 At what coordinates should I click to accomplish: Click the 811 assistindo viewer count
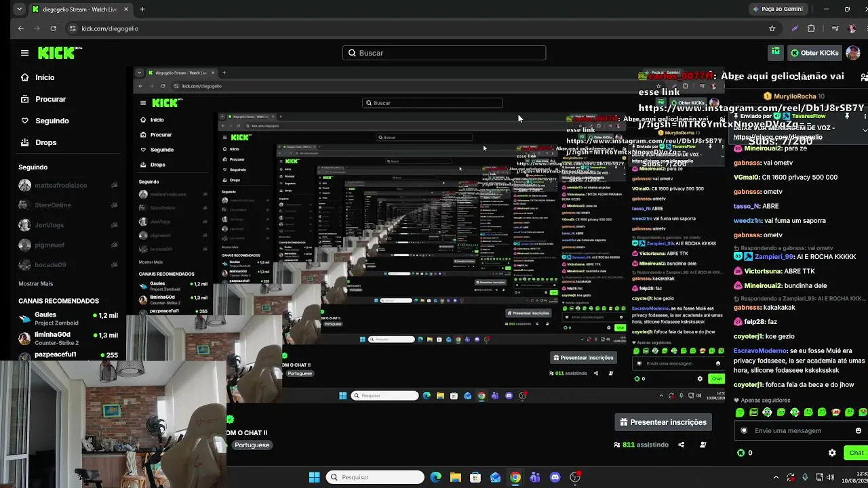pyautogui.click(x=641, y=445)
